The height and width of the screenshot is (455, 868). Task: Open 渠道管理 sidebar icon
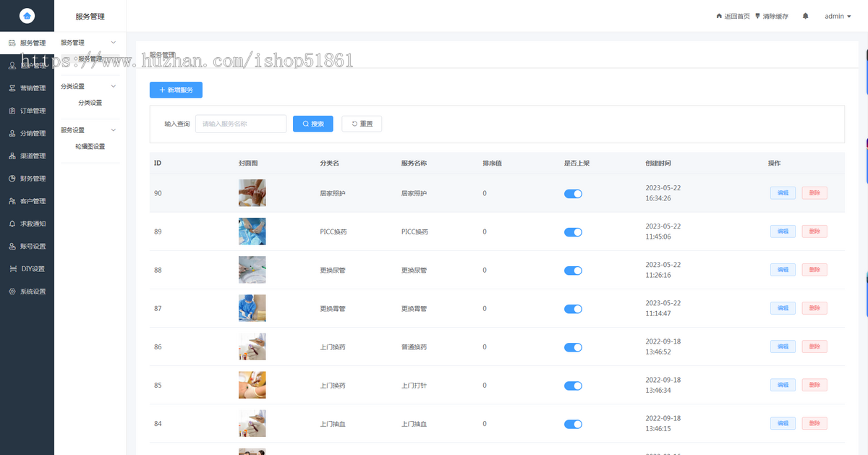[12, 156]
